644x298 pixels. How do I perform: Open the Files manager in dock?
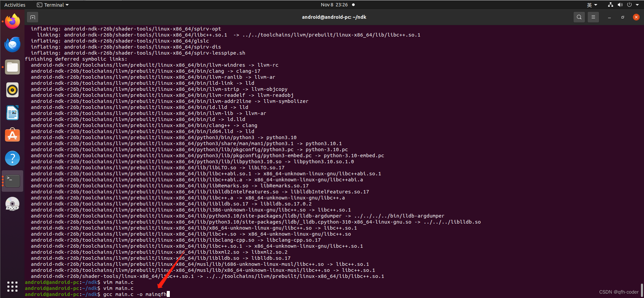12,67
